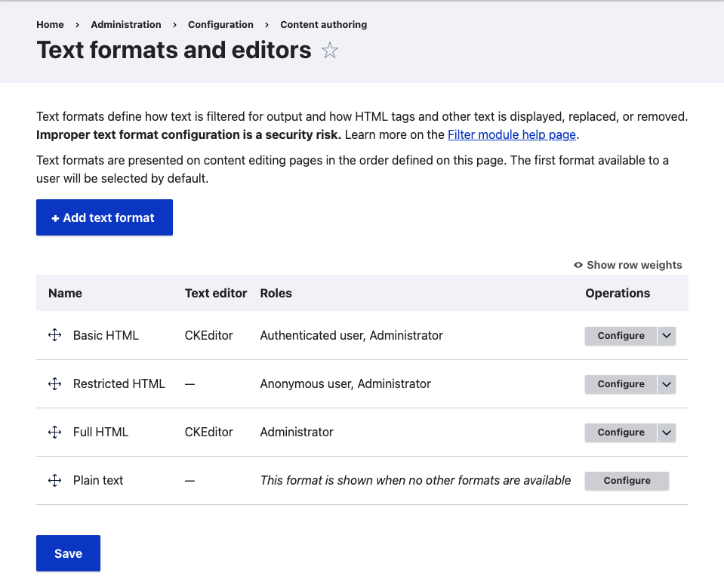Star the page as a shortcut favorite
This screenshot has height=588, width=724.
point(330,51)
